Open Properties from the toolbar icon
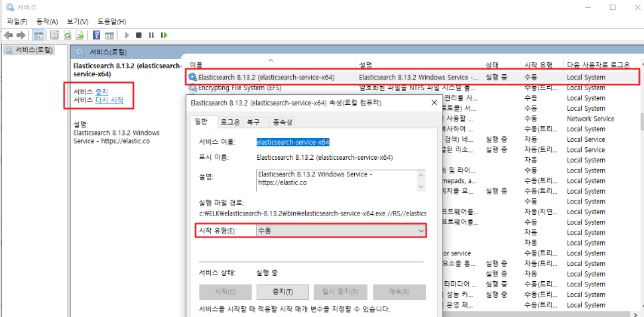644x317 pixels. 54,35
